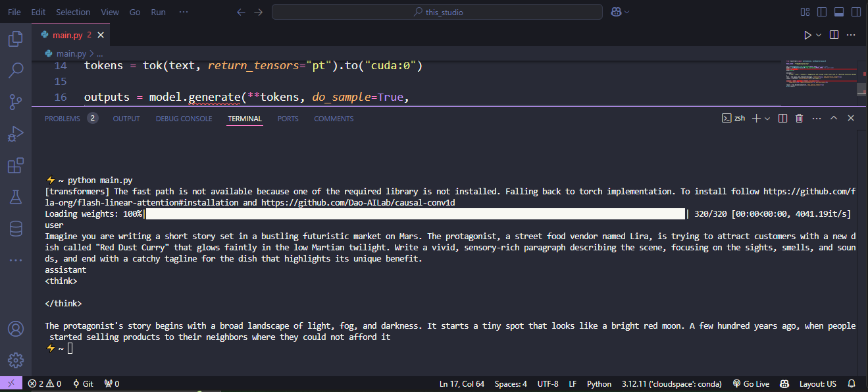Open the Extensions view
Screen dimensions: 868x392
[16, 165]
